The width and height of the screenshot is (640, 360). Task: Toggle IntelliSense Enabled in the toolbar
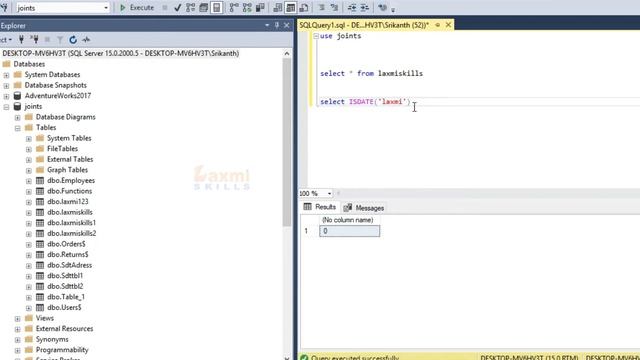[x=217, y=8]
